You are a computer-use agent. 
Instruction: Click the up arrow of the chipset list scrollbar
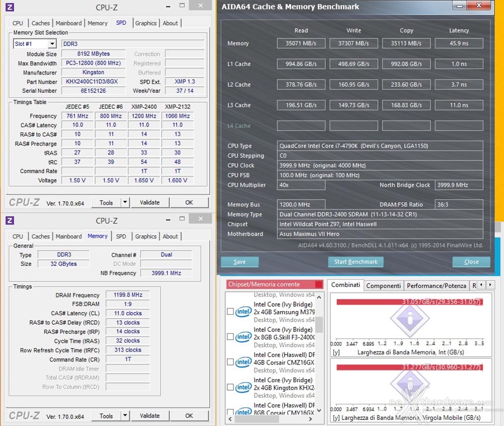click(319, 297)
